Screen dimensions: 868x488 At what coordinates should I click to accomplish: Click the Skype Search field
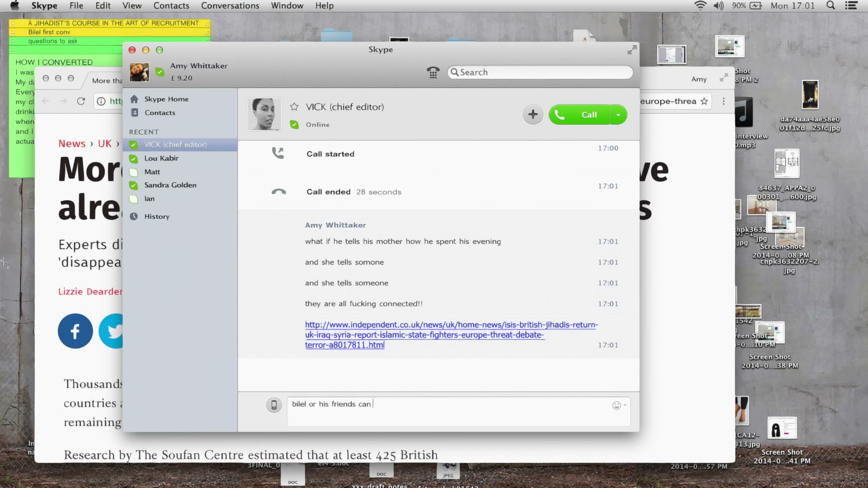(540, 72)
